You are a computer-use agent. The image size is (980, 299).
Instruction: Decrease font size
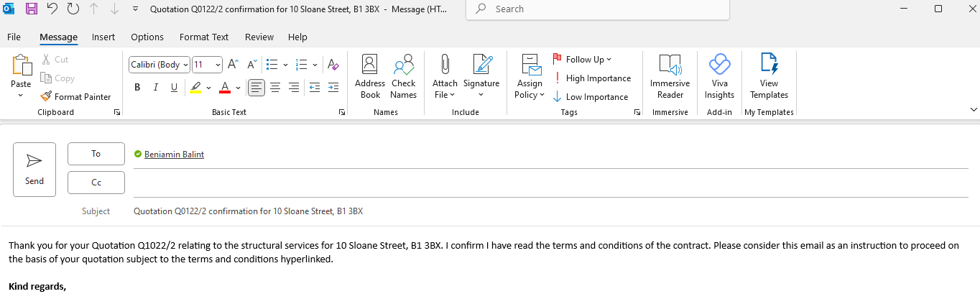coord(251,64)
